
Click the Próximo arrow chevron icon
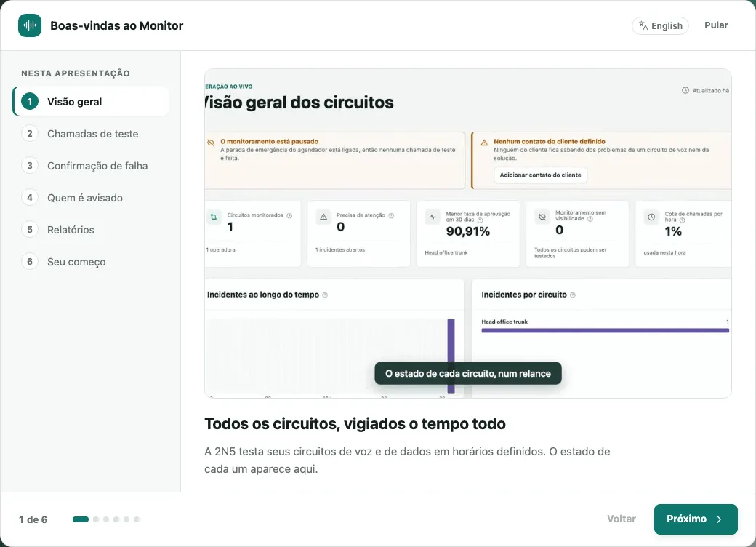tap(719, 519)
